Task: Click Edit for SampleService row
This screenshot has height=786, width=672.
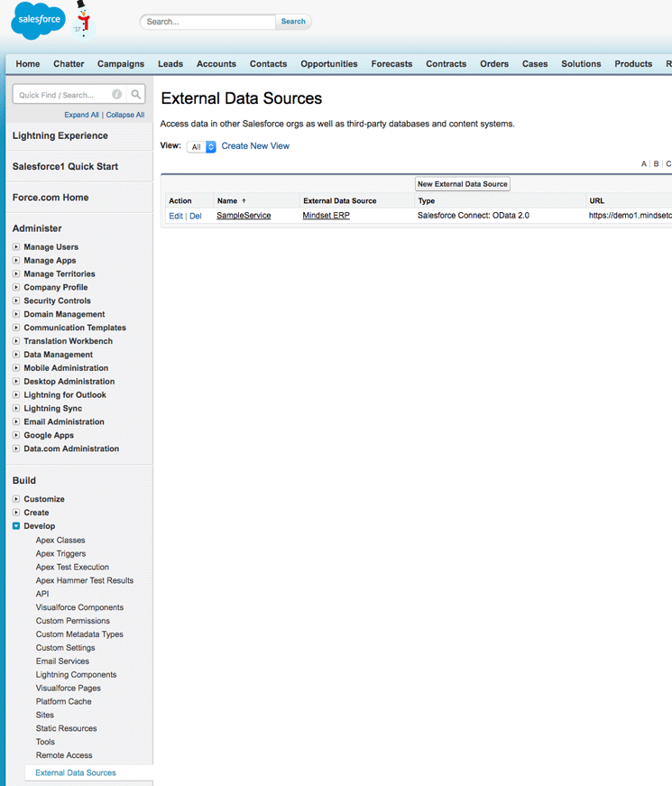Action: (176, 217)
